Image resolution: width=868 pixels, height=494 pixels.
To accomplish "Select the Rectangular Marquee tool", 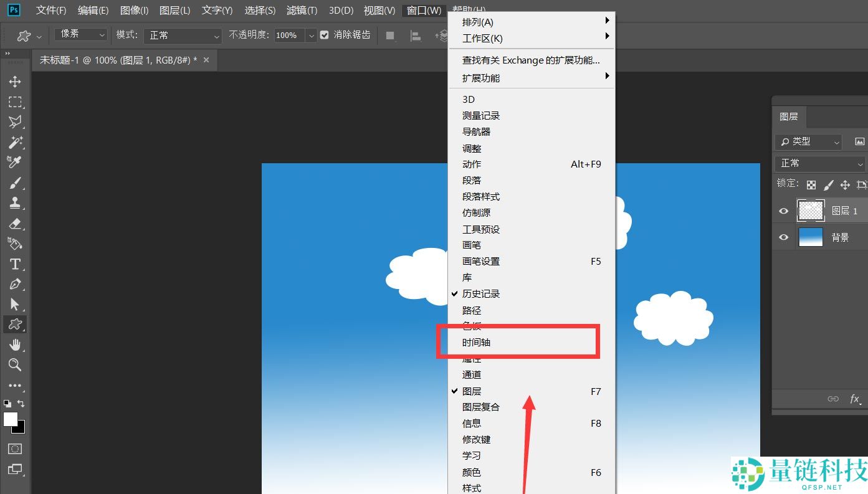I will pyautogui.click(x=15, y=102).
